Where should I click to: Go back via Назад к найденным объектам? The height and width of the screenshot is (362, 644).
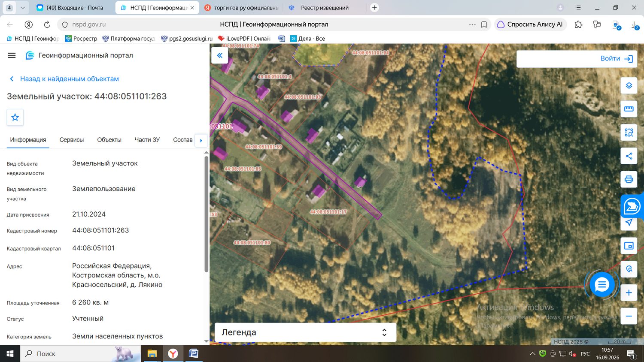[x=64, y=79]
